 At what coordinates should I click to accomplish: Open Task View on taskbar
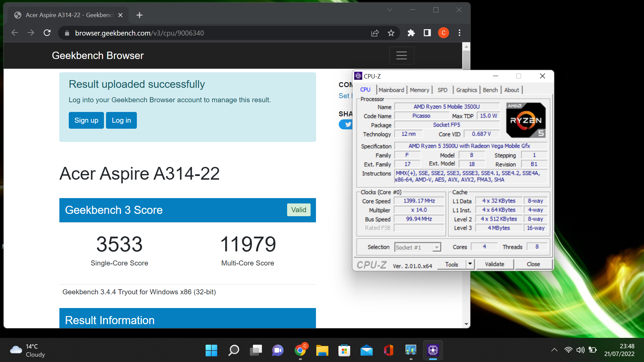(x=256, y=351)
